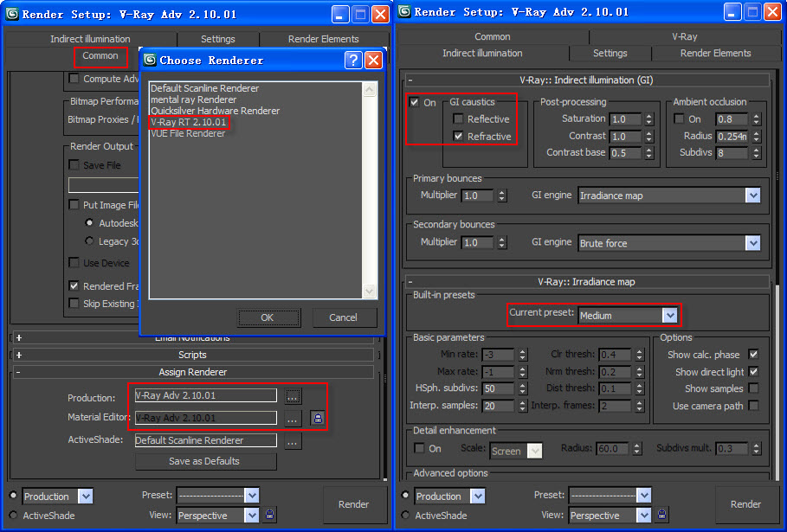Open Perspective View dropdown in left window

pos(251,515)
